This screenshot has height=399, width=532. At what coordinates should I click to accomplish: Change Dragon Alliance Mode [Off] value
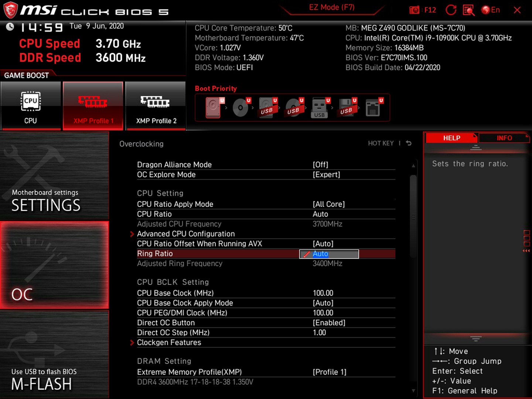[x=320, y=165]
